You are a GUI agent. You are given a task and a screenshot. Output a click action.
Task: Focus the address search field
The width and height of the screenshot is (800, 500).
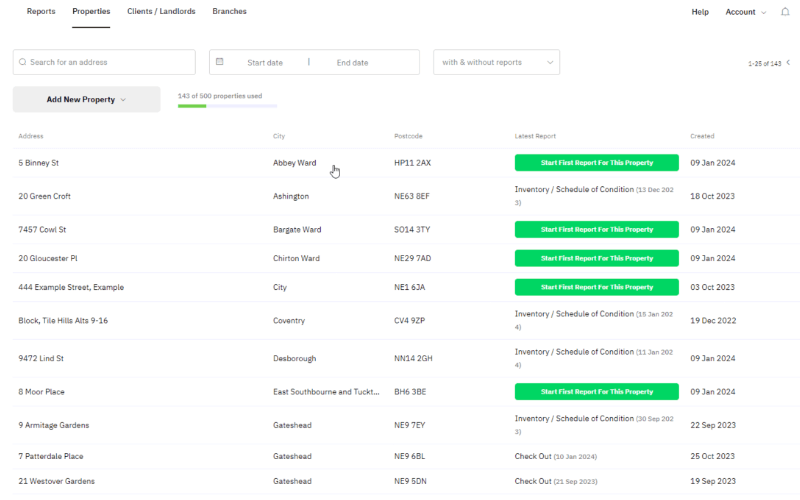click(x=104, y=62)
